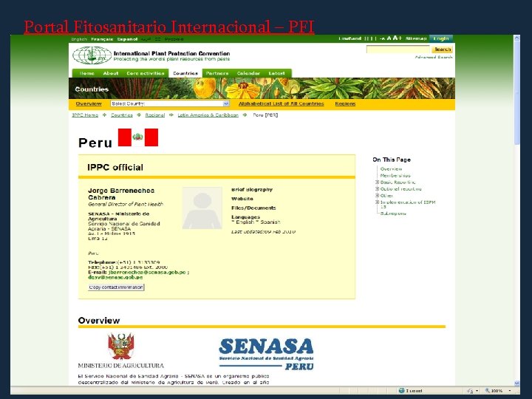Go to Countries breadcrumb link
532x399 pixels.
coord(122,115)
